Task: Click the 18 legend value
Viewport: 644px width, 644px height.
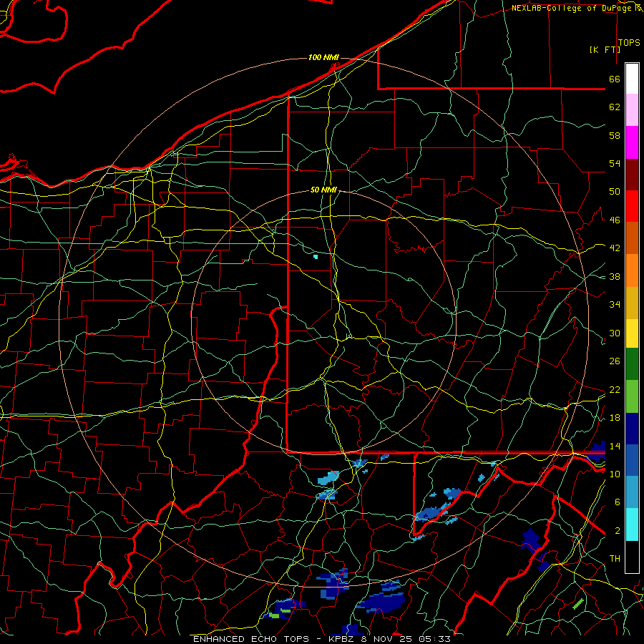Action: pyautogui.click(x=615, y=418)
